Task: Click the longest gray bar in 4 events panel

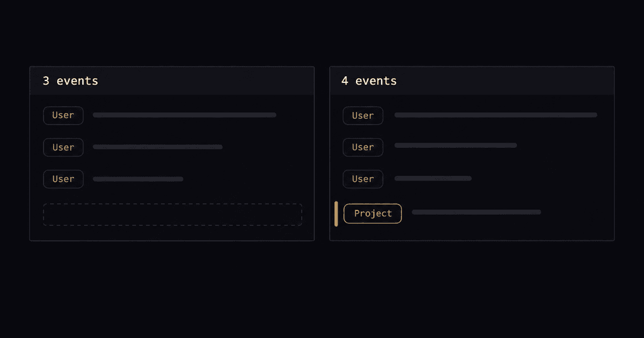Action: (x=496, y=115)
